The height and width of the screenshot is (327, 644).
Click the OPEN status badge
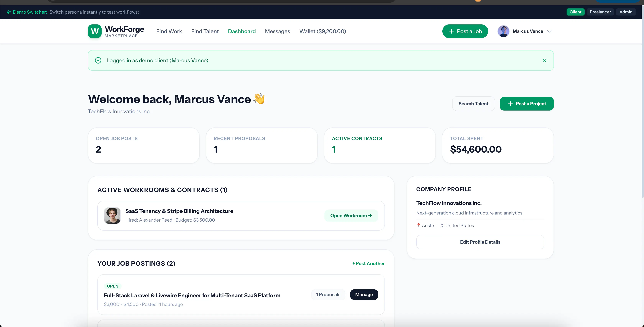[x=113, y=286]
